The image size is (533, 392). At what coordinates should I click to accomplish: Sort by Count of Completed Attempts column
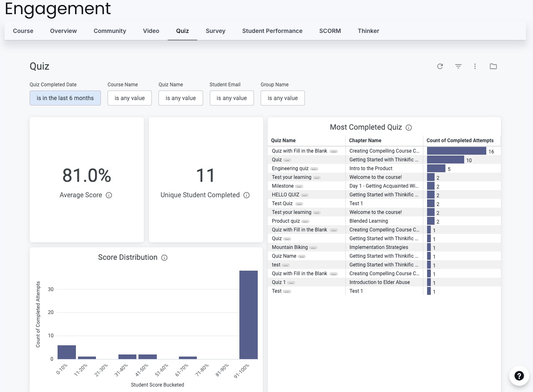(x=460, y=141)
